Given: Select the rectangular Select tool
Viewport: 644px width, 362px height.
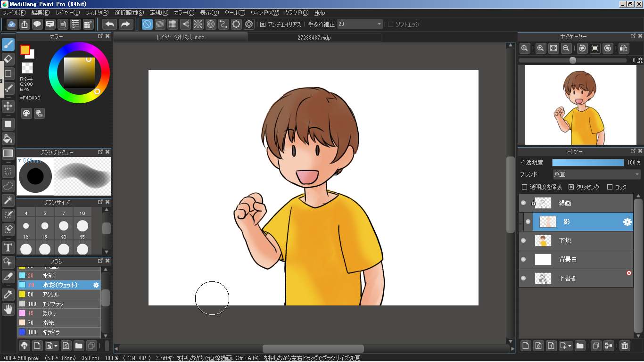Looking at the screenshot, I should (8, 171).
